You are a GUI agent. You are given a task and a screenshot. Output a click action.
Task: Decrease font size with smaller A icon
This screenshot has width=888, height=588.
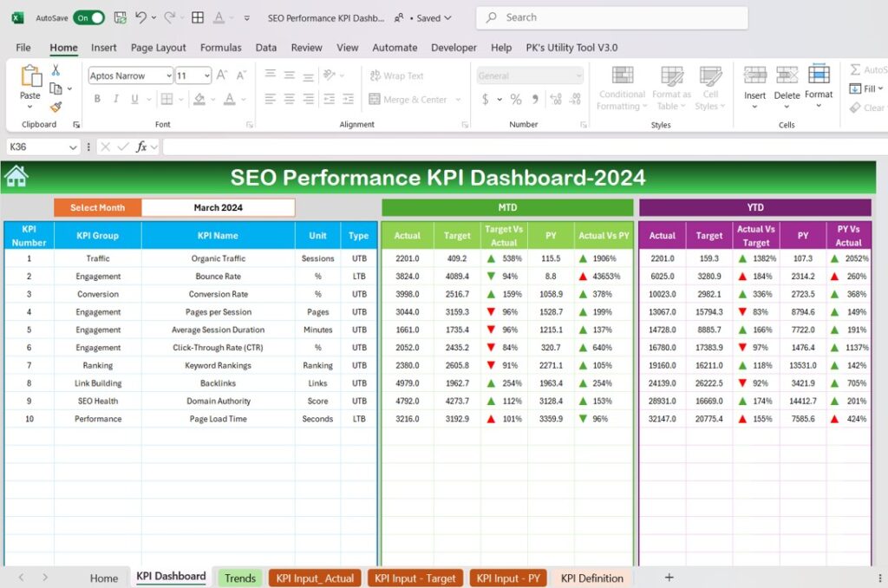click(x=241, y=75)
